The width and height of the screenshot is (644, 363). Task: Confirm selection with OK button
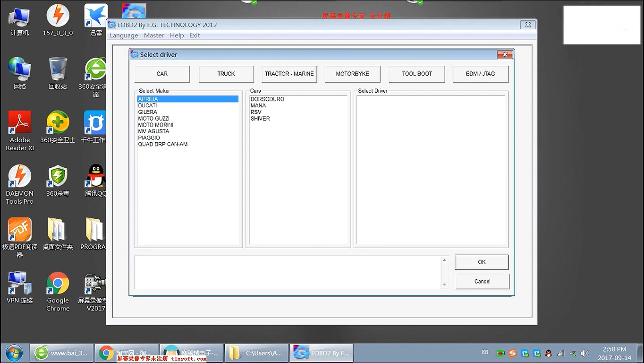(x=482, y=262)
